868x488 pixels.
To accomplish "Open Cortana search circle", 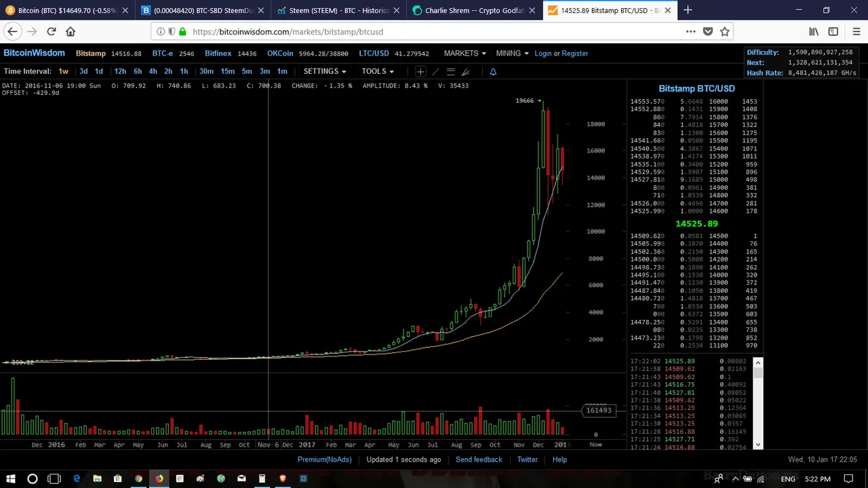I will (32, 479).
